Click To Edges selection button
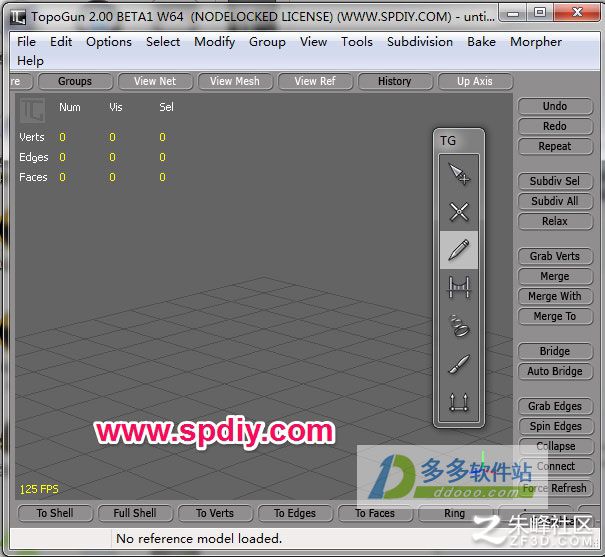605x557 pixels. pyautogui.click(x=295, y=513)
